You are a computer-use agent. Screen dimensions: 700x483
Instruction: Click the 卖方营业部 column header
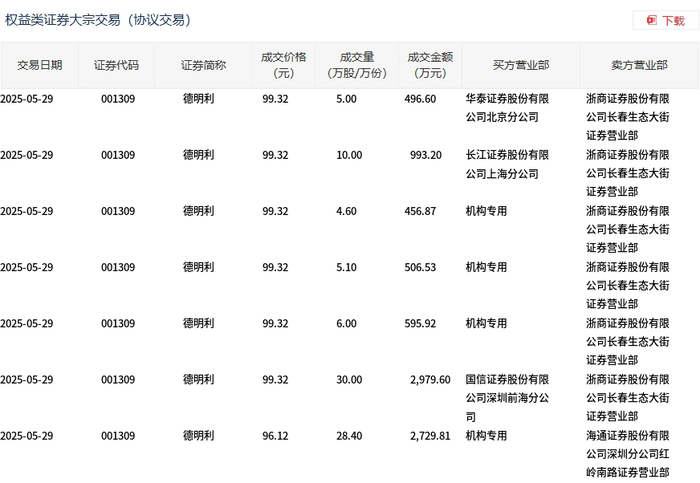(639, 66)
